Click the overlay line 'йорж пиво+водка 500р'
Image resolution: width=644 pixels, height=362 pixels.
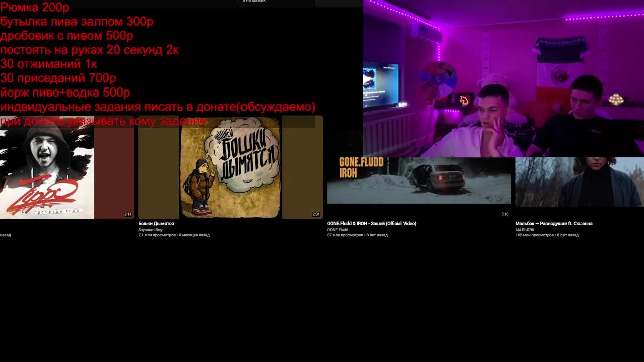click(65, 93)
